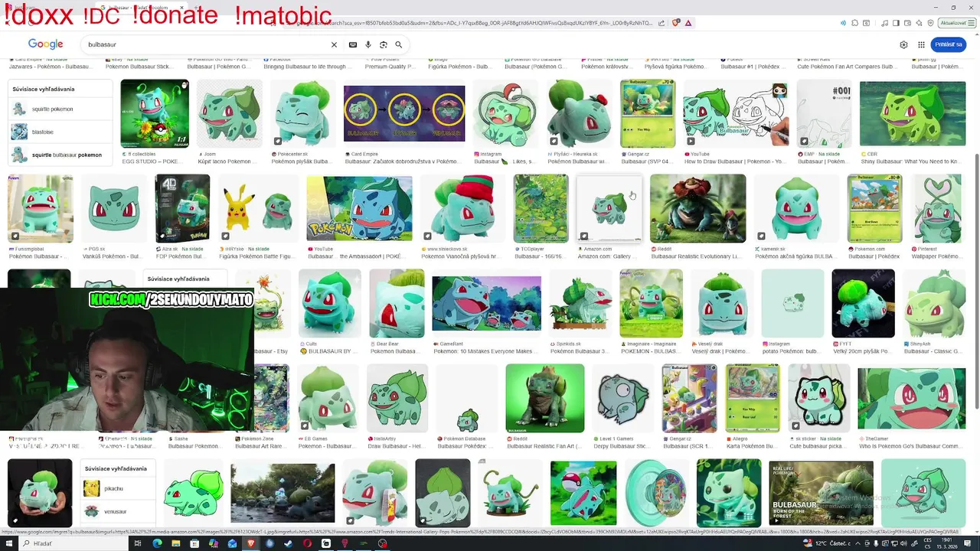
Task: Select related search 'venusaur'
Action: [119, 511]
